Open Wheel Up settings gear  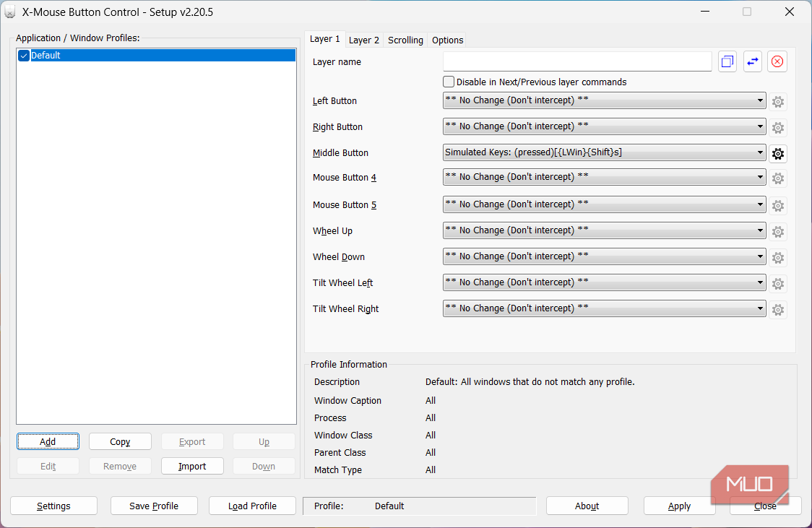(x=778, y=231)
